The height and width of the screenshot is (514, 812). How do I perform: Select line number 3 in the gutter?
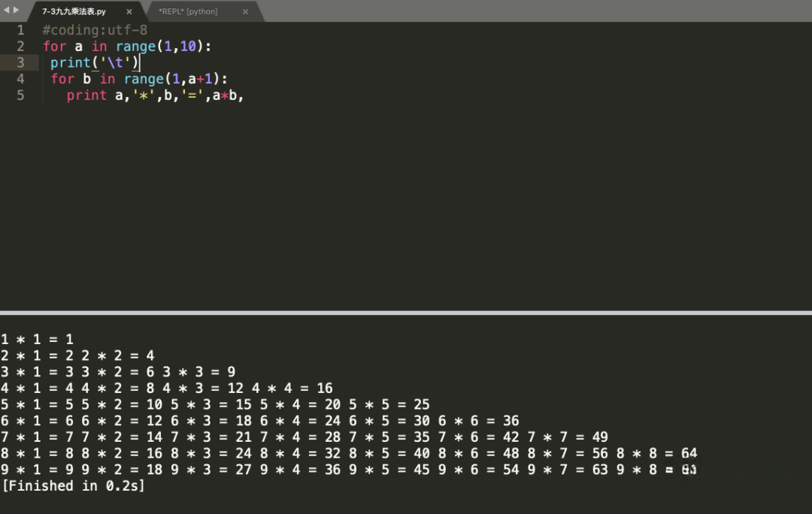(x=20, y=62)
